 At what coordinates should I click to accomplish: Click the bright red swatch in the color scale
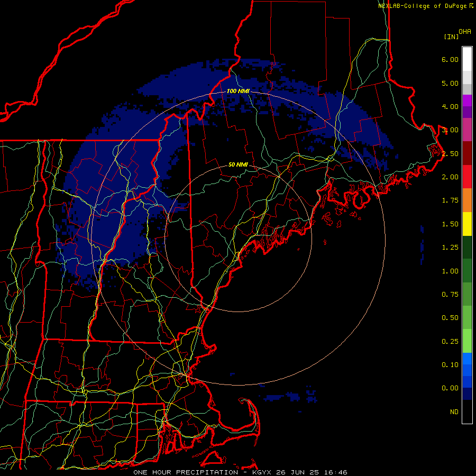467,177
